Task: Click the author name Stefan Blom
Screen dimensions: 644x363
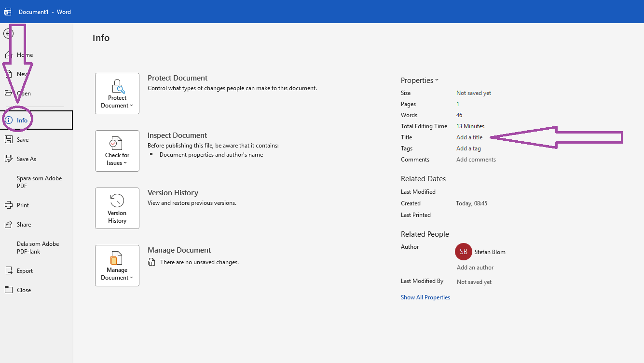Action: tap(490, 252)
